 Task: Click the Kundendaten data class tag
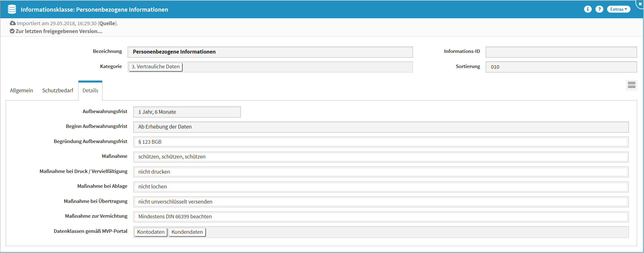coord(187,232)
